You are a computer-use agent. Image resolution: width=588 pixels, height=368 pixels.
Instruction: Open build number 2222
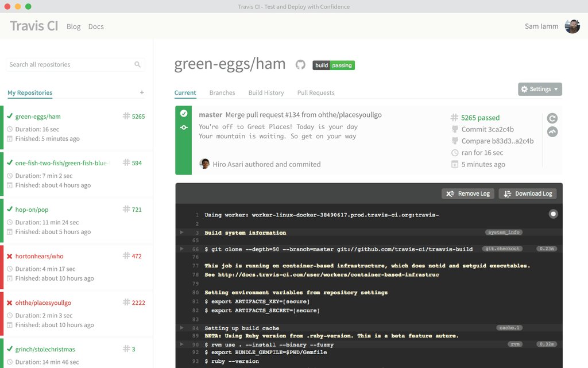click(138, 303)
